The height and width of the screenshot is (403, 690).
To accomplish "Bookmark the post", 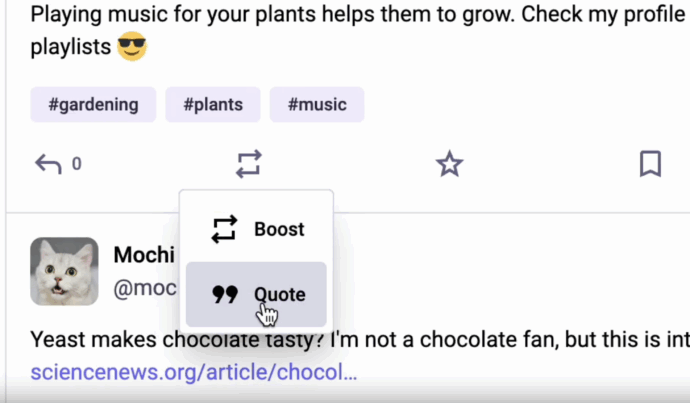I will pos(650,164).
